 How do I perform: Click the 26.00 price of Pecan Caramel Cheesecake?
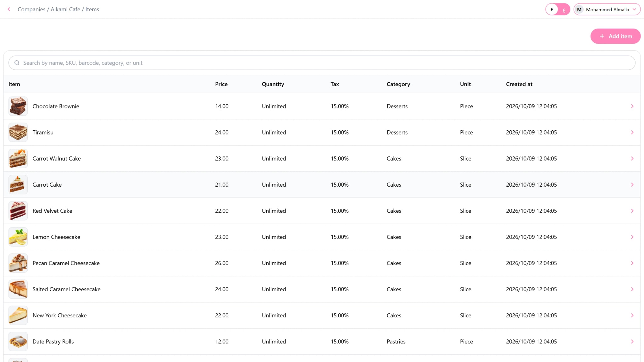222,263
